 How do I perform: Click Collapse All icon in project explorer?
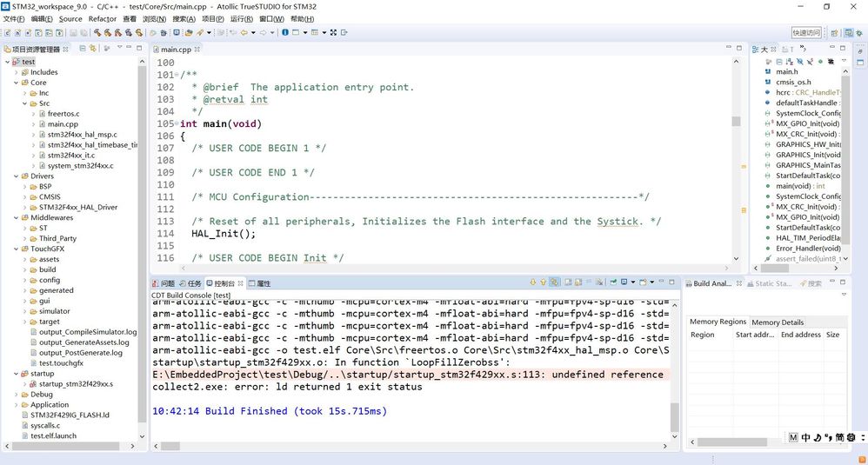[83, 49]
